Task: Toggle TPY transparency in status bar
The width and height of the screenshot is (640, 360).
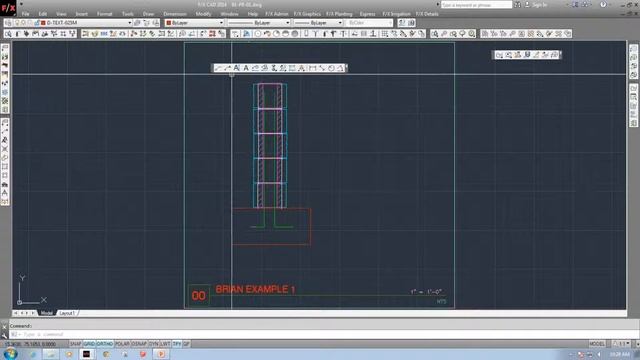Action: tap(177, 344)
